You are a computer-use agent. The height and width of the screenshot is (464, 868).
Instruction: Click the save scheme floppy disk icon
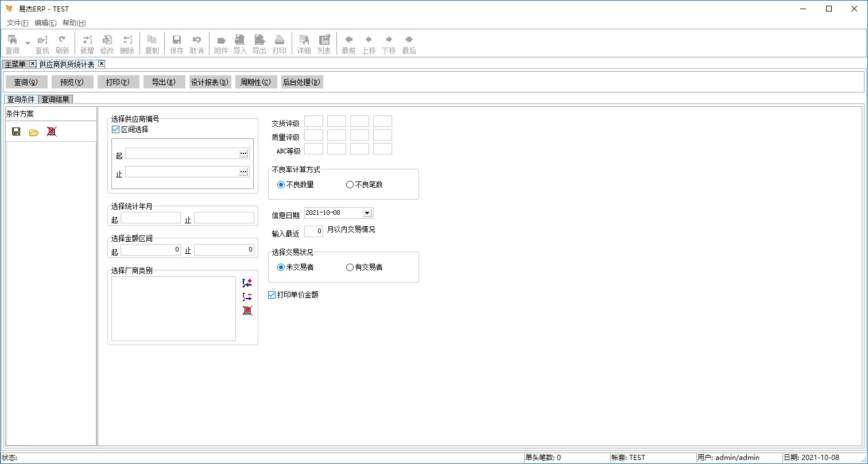pos(16,132)
